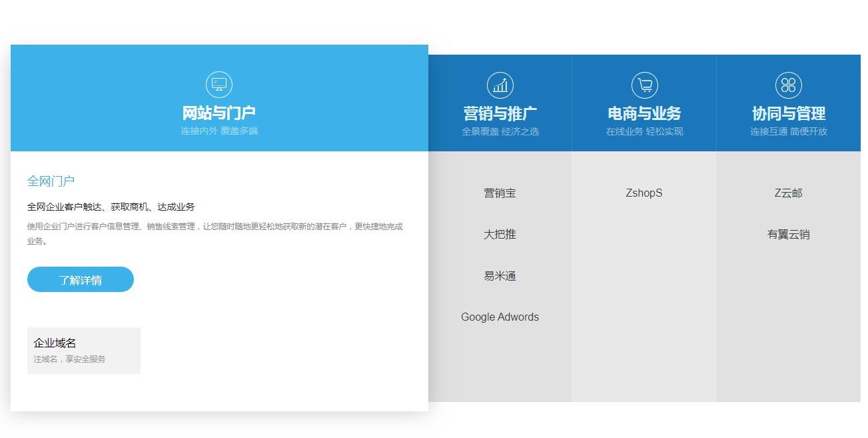Open the 电商与业务 tab heading
Viewport: 868px width, 438px height.
click(x=644, y=113)
